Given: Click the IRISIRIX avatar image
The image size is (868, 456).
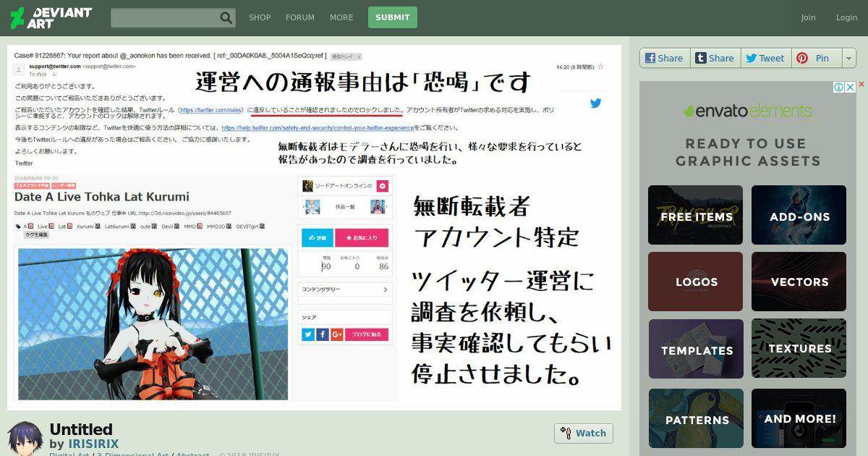Looking at the screenshot, I should (x=25, y=438).
